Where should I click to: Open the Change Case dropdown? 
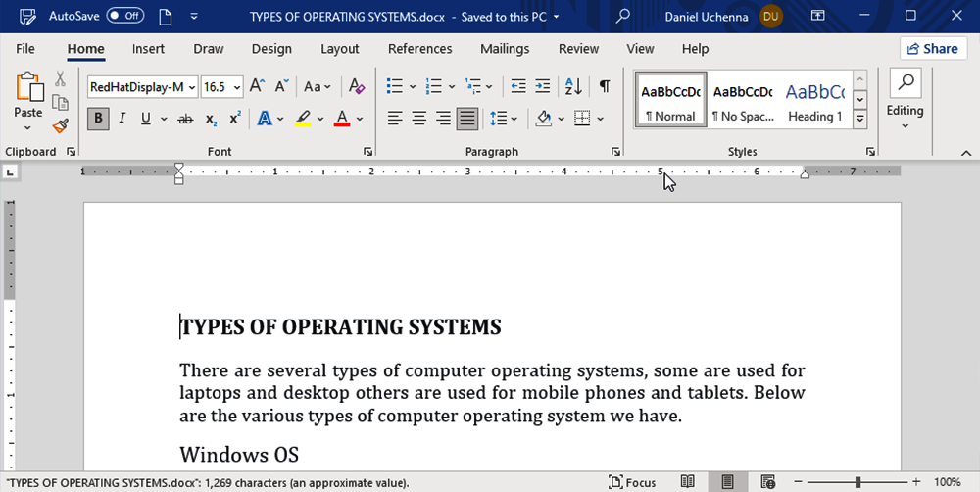(x=318, y=87)
